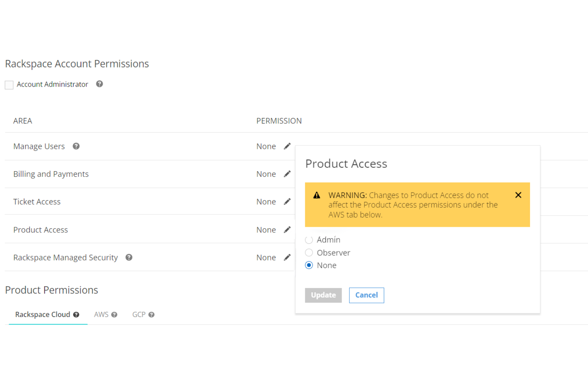The width and height of the screenshot is (588, 392).
Task: Edit the Manage Users permission with pencil icon
Action: (x=287, y=146)
